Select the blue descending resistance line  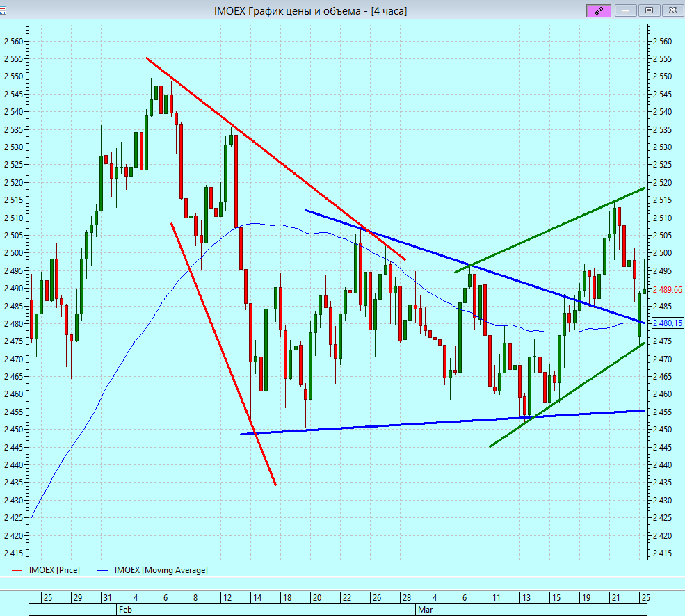474,266
